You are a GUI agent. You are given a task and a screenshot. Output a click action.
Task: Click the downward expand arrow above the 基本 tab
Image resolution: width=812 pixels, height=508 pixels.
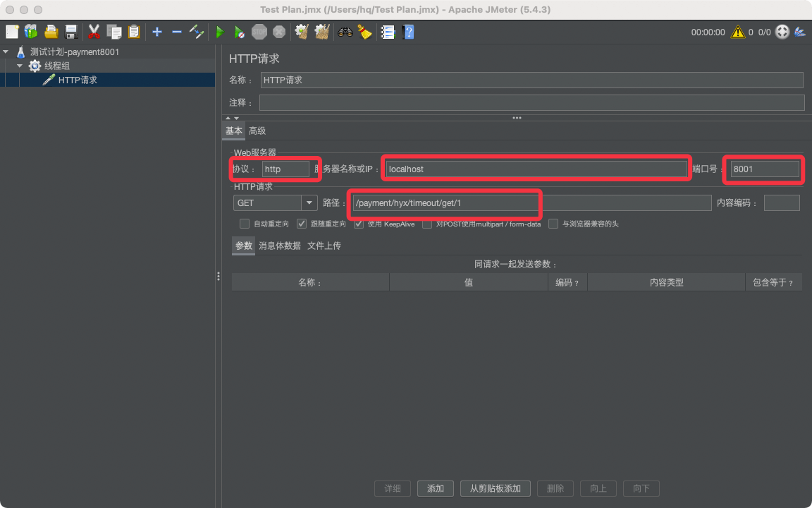[x=237, y=119]
